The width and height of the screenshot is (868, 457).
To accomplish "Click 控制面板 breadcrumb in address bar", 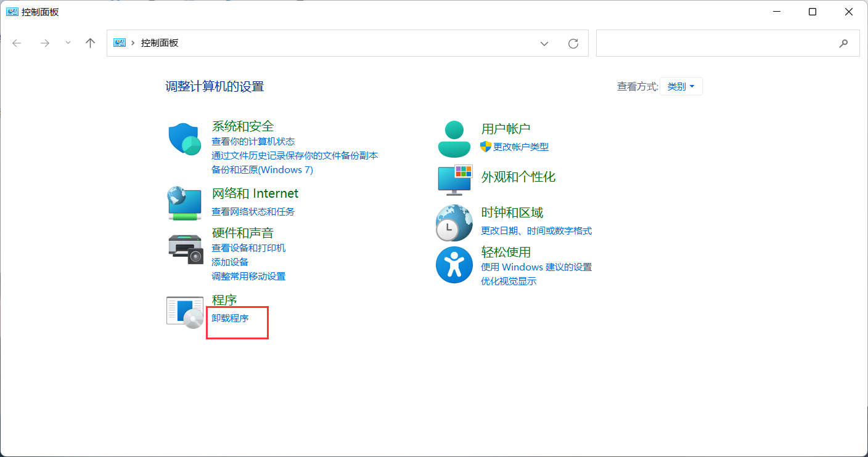I will coord(160,43).
